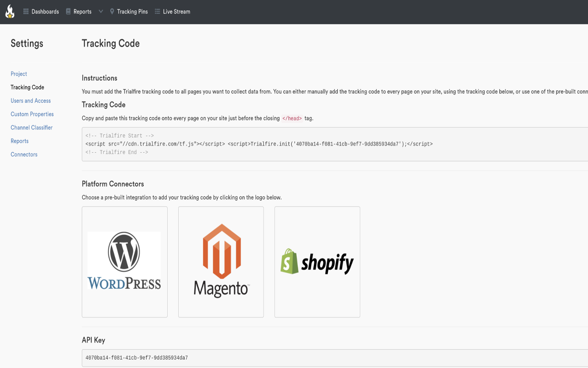The width and height of the screenshot is (588, 368).
Task: Click the Settings sidebar heading
Action: [27, 43]
